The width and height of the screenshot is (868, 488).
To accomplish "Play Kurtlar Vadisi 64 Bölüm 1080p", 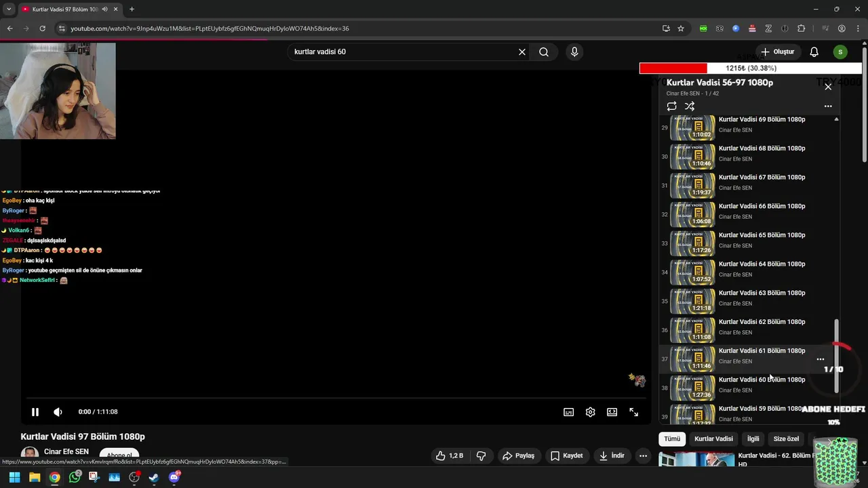I will point(762,264).
